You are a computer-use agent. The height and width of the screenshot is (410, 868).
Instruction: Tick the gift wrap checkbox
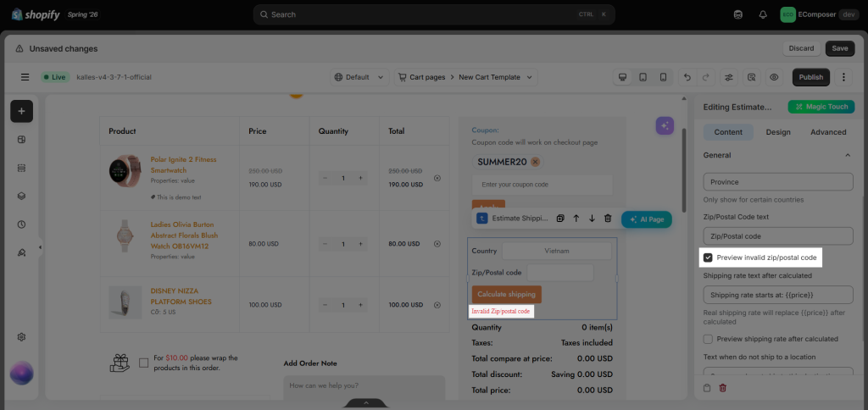point(144,363)
